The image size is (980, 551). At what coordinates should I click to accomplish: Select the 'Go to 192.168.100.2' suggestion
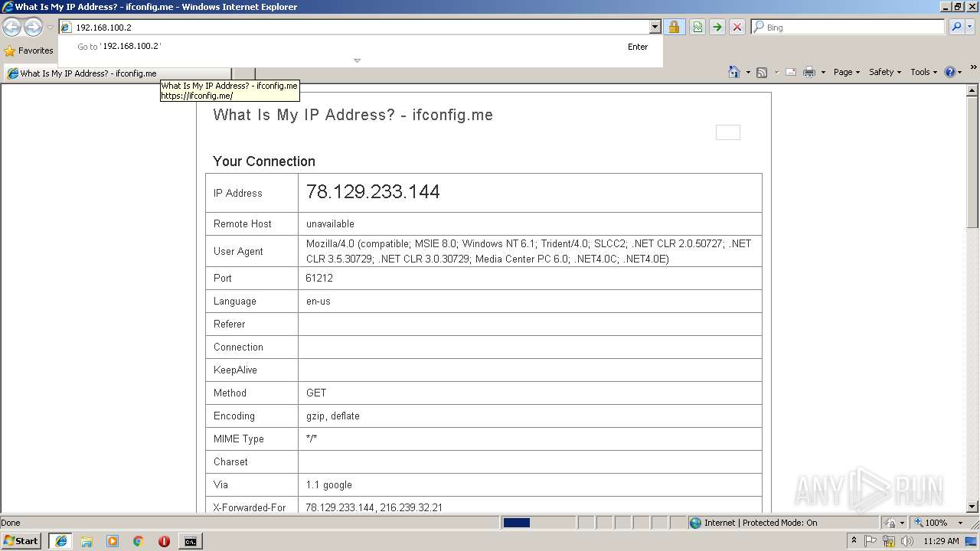360,47
